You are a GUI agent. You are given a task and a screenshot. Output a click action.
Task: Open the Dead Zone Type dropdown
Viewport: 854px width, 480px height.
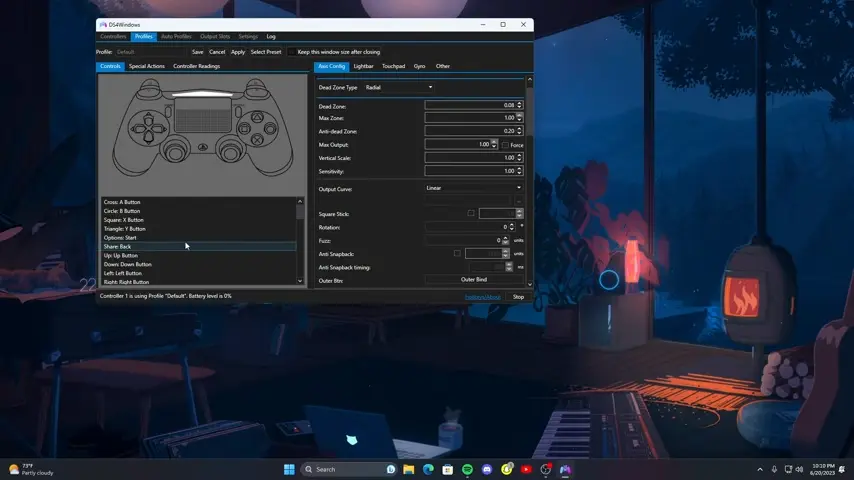399,87
